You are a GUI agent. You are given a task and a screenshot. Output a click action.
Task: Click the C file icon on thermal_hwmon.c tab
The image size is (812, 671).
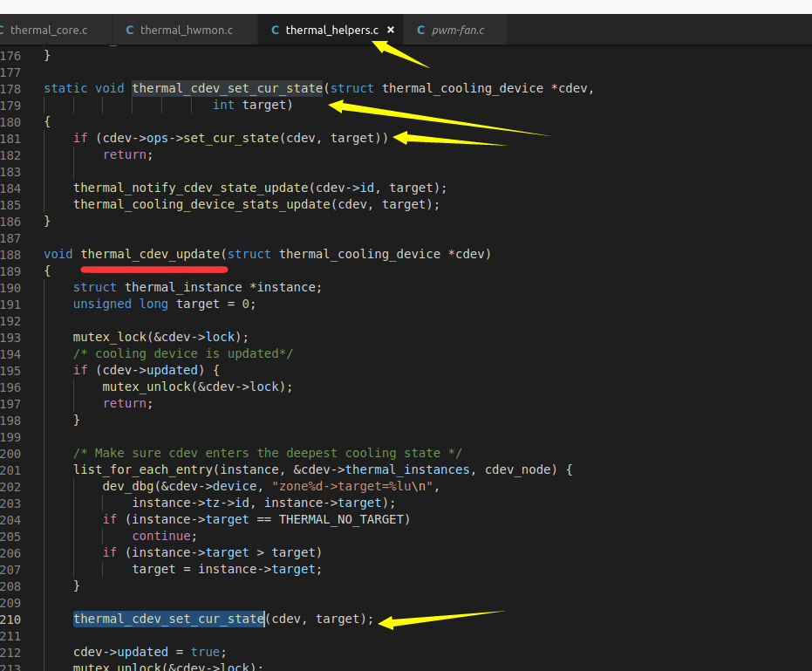pyautogui.click(x=130, y=31)
